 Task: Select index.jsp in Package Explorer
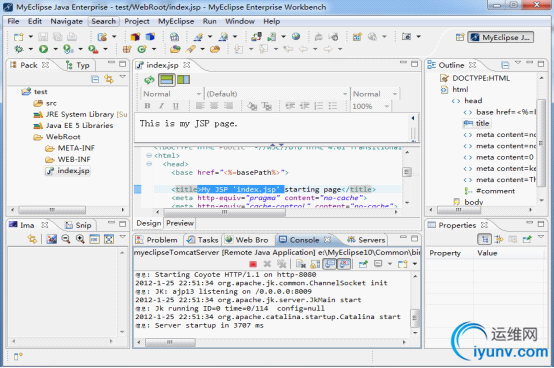pyautogui.click(x=68, y=171)
